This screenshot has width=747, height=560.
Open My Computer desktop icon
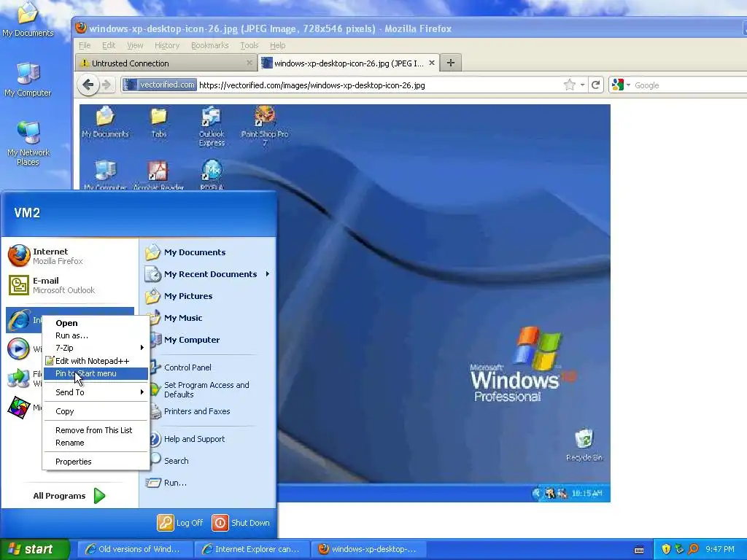click(28, 79)
